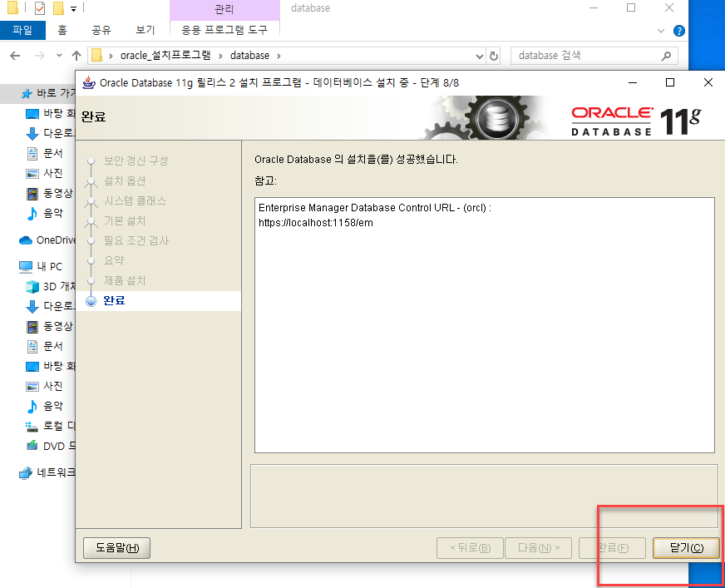The width and height of the screenshot is (725, 588).
Task: Select 내 PC in the navigation pane
Action: 41,266
